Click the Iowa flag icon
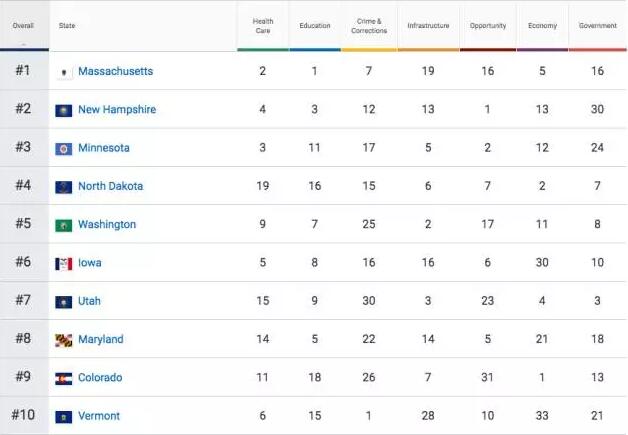This screenshot has width=628, height=435. (x=64, y=263)
